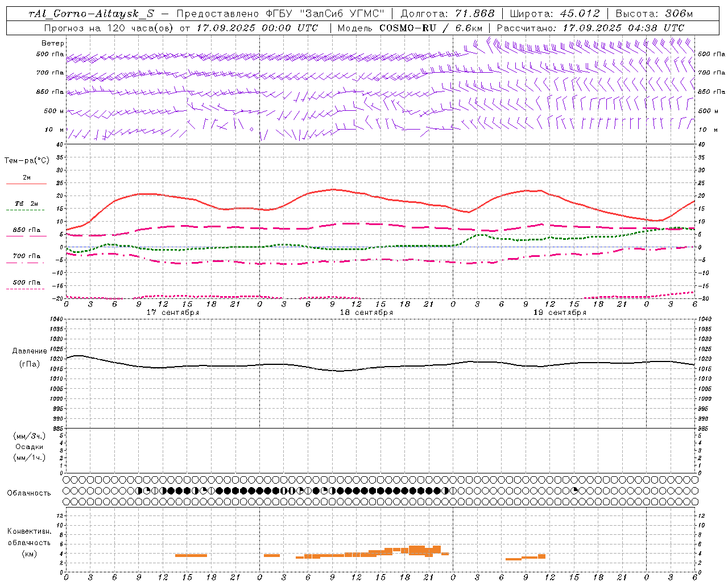This screenshot has width=728, height=582.
Task: Click the (мм/1ч.) precipitation unit label
Action: [x=30, y=458]
